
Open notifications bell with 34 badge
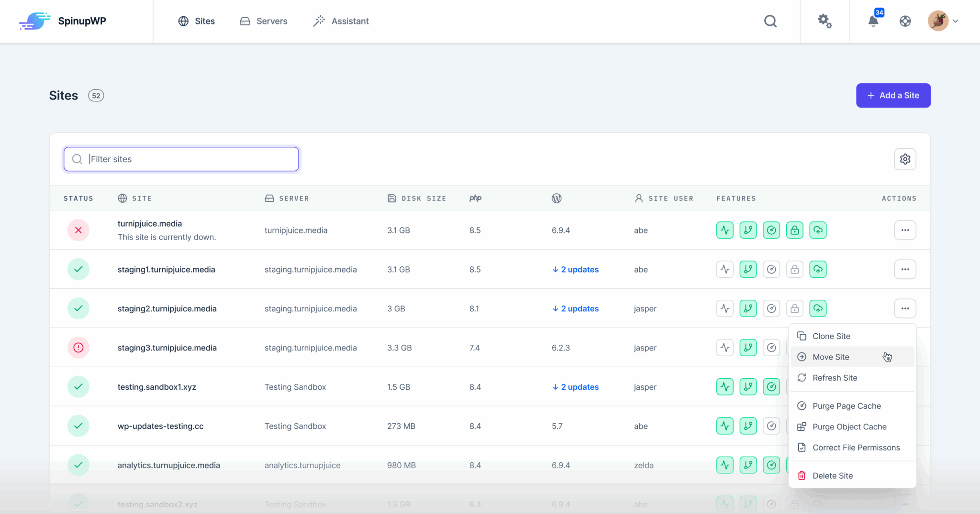tap(874, 20)
